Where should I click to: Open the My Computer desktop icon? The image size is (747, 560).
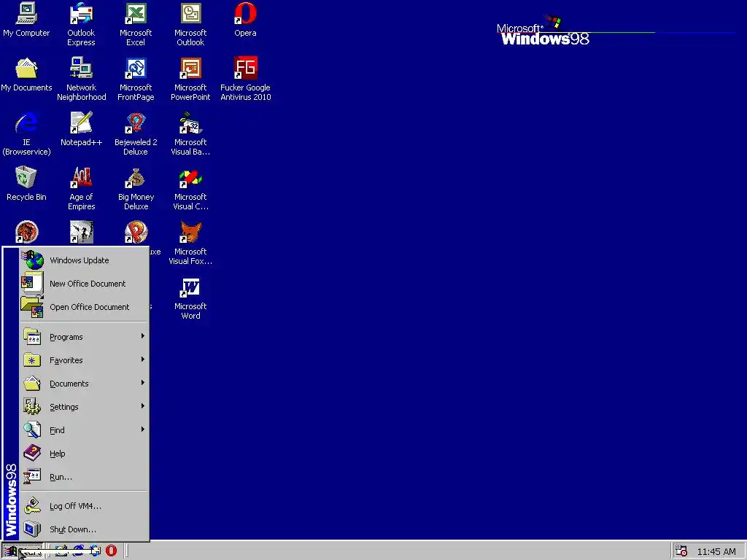click(x=26, y=20)
